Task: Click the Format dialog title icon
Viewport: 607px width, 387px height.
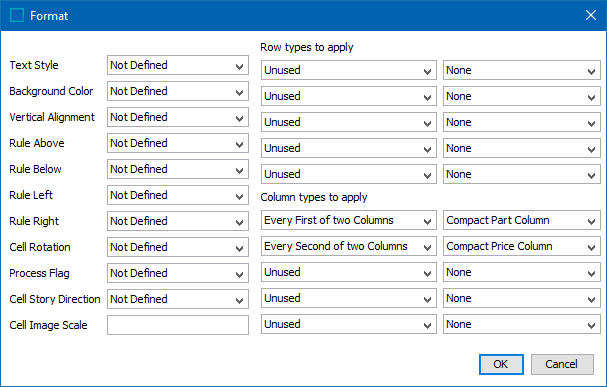Action: tap(17, 15)
